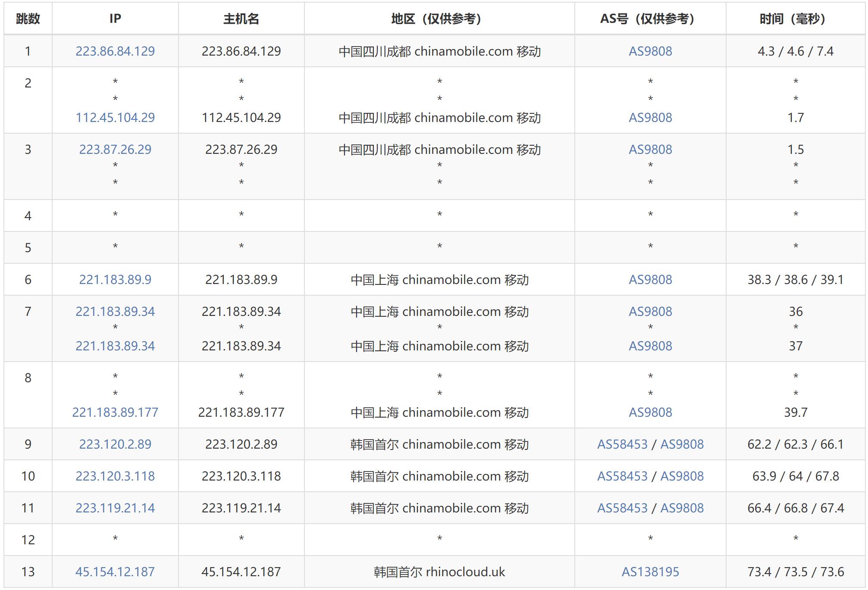Image resolution: width=868 pixels, height=590 pixels.
Task: Select hostname text 223.86.84.129
Action: 241,51
